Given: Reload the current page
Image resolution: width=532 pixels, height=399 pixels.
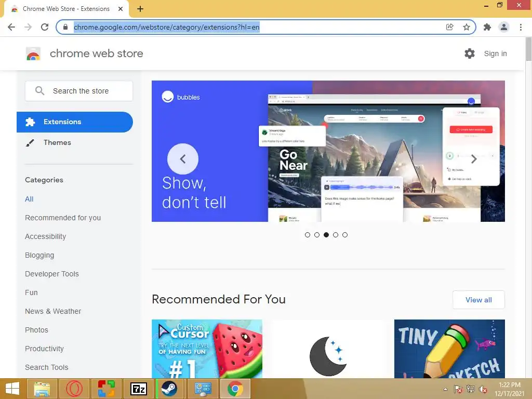Looking at the screenshot, I should (x=45, y=27).
